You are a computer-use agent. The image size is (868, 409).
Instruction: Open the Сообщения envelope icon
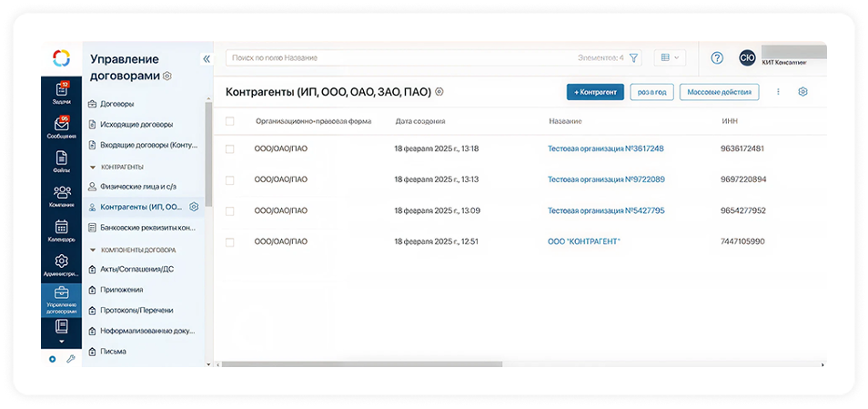[61, 128]
